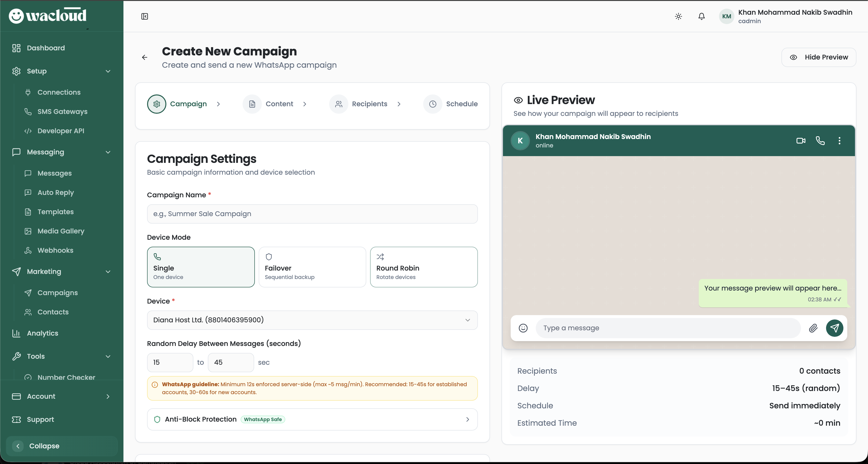Click the Hide Preview button
Viewport: 868px width, 464px height.
(x=819, y=57)
